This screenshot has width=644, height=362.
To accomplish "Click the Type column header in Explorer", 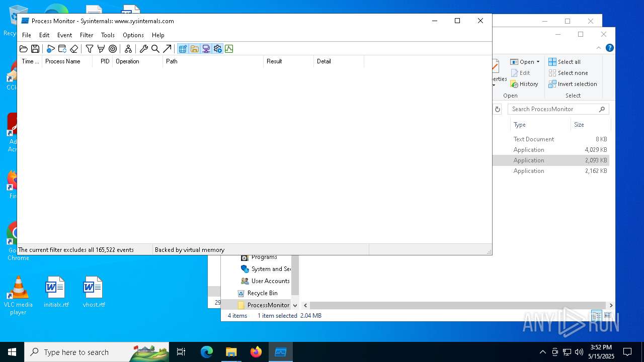I will point(539,125).
